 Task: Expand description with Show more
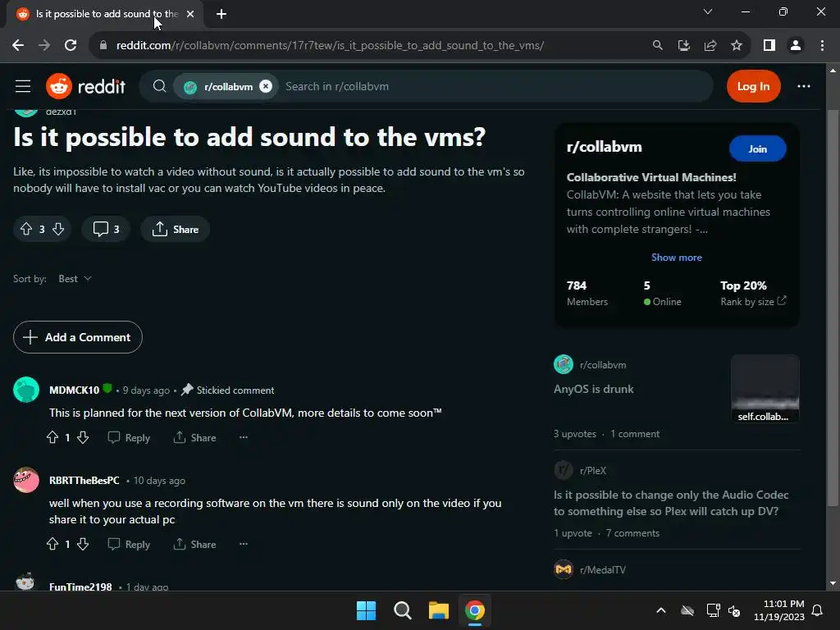[x=676, y=257]
